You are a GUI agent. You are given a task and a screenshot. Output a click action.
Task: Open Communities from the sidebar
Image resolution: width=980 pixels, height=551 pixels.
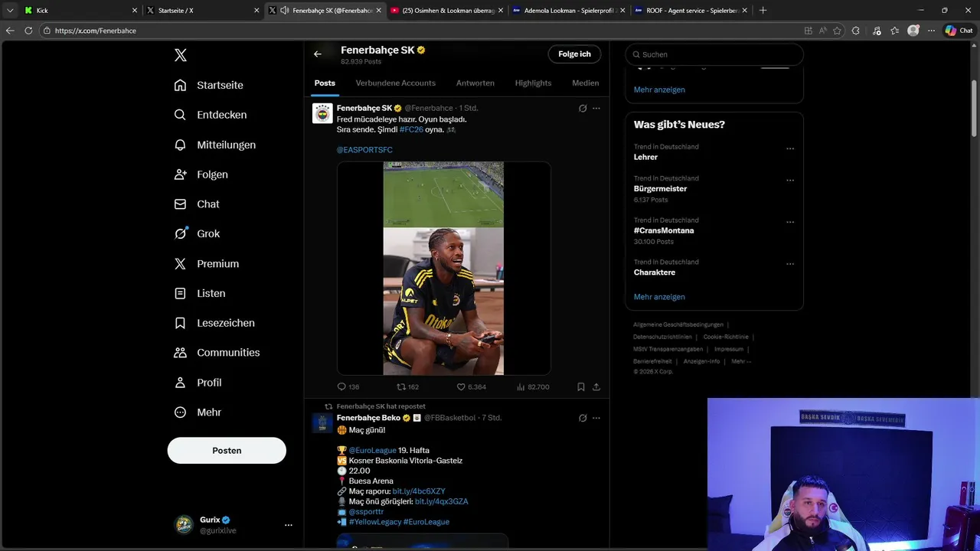point(217,353)
